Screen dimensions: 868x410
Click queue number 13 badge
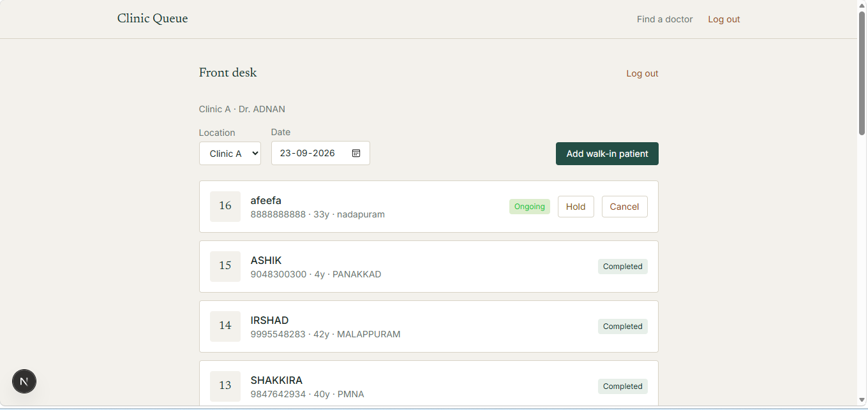click(x=225, y=386)
